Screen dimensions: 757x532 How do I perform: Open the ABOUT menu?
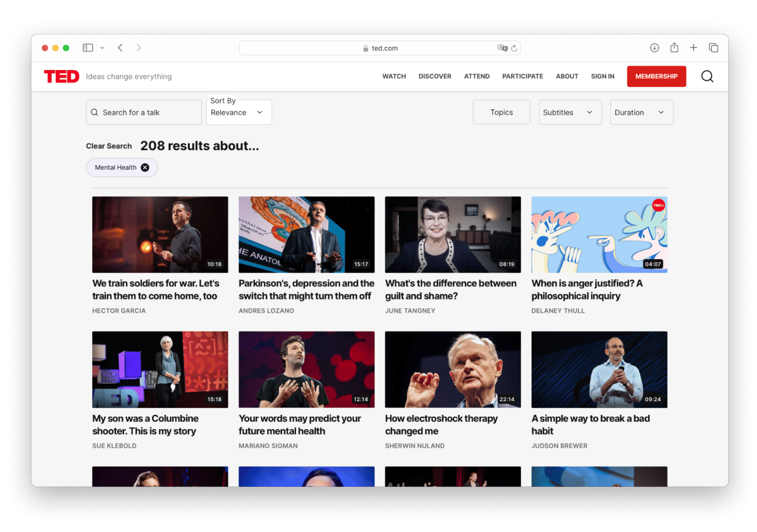(567, 76)
